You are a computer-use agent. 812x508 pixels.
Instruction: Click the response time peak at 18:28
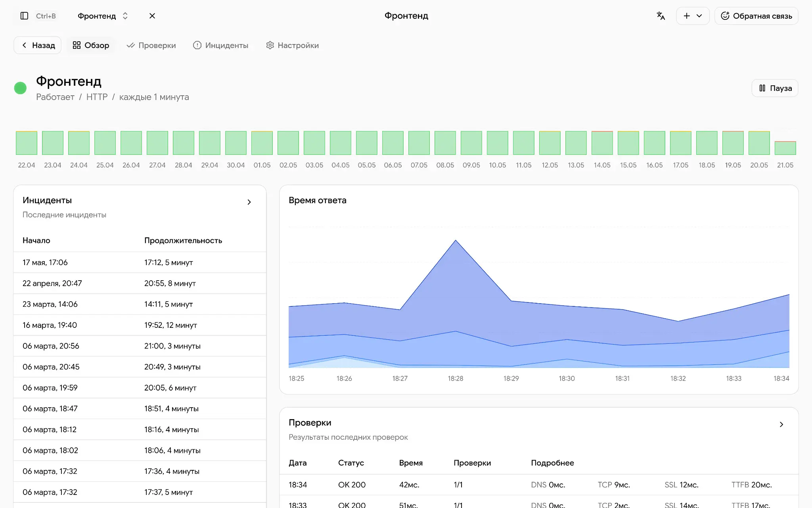click(x=456, y=240)
